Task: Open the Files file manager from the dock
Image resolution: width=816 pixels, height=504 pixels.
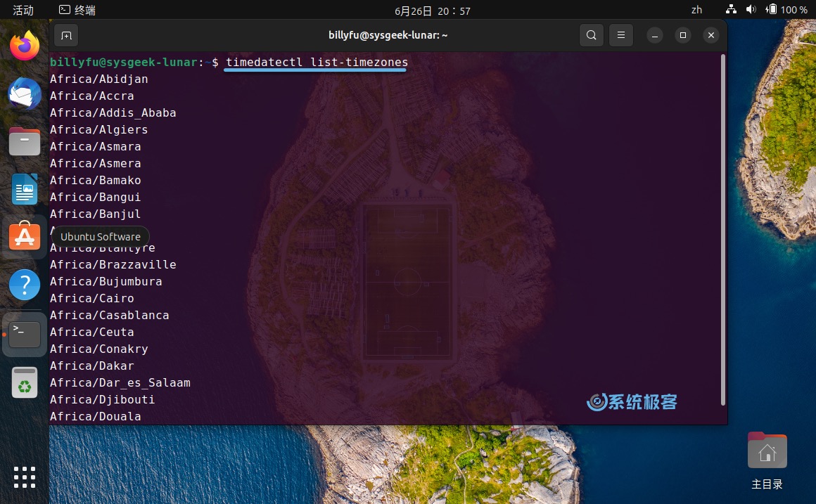Action: [x=25, y=141]
